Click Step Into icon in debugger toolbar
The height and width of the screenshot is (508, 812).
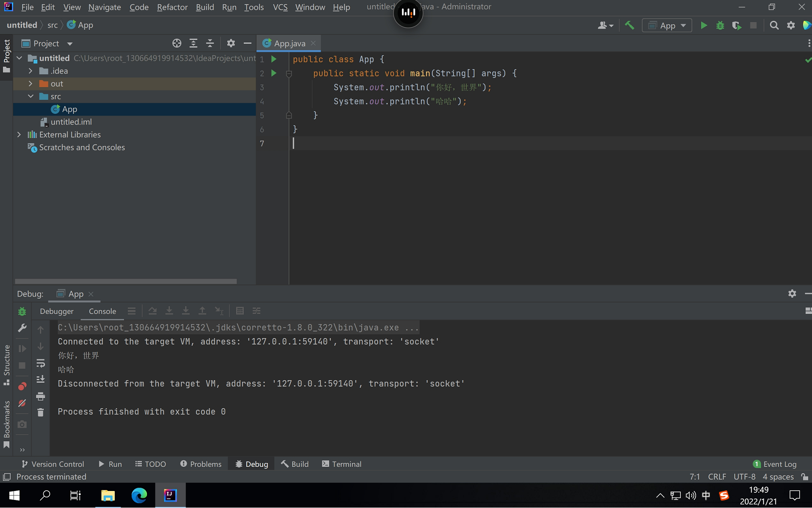click(x=169, y=311)
